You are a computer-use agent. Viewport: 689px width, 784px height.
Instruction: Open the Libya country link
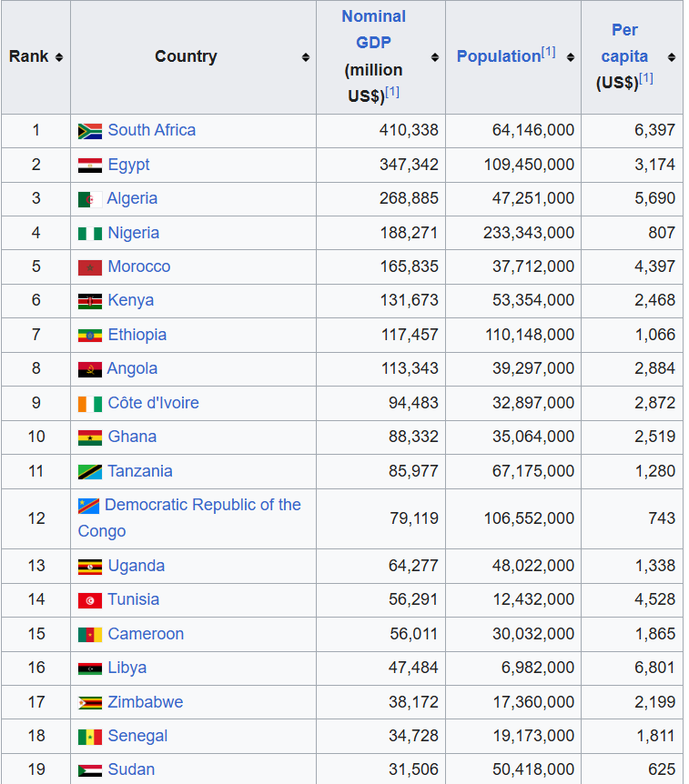pyautogui.click(x=127, y=668)
